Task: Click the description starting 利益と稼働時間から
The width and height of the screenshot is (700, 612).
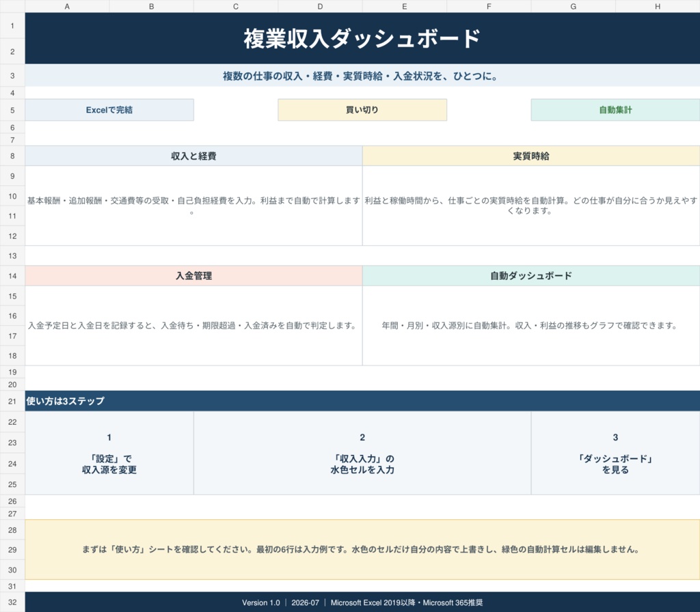Action: [531, 206]
